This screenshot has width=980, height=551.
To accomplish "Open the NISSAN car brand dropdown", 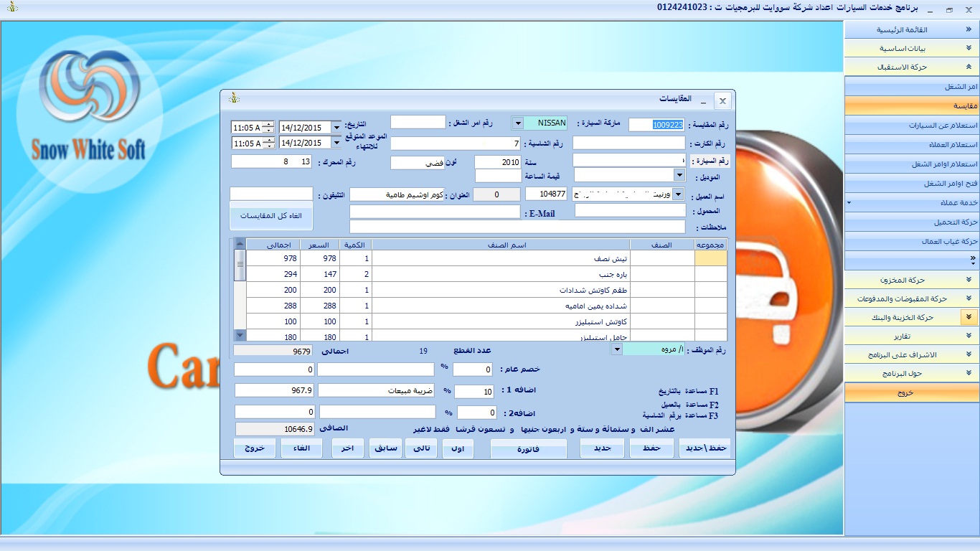I will tap(517, 123).
